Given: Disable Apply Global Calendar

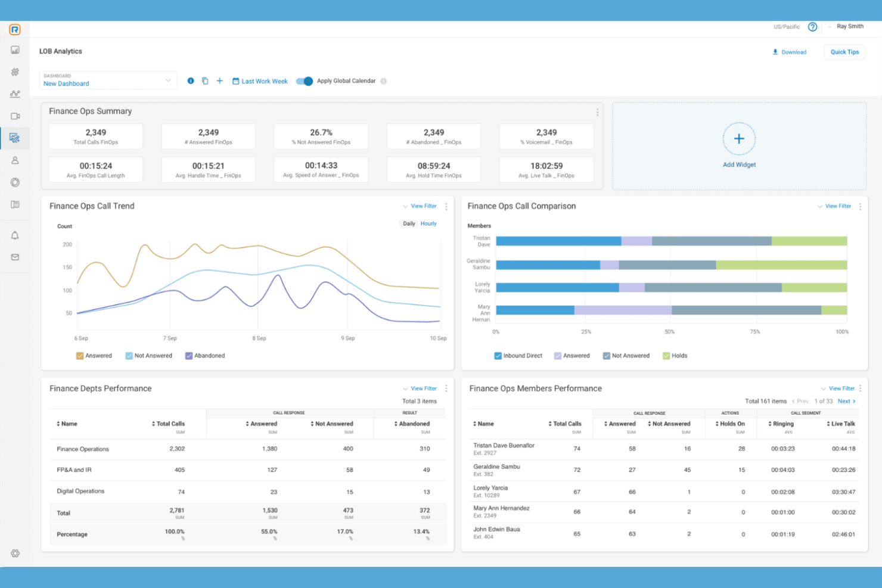Looking at the screenshot, I should click(304, 81).
